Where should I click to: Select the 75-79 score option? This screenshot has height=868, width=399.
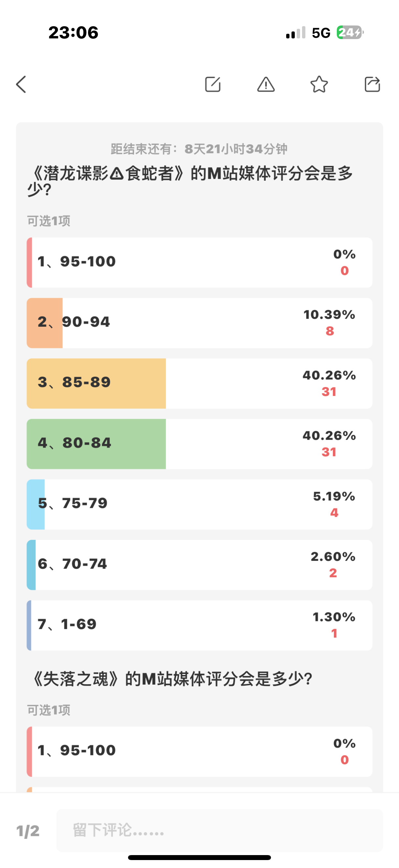pos(199,505)
